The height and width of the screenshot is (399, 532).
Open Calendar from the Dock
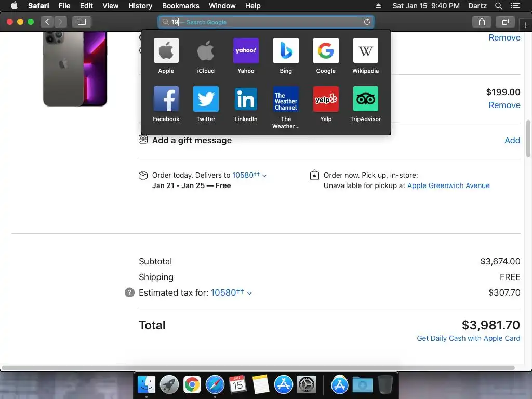tap(237, 385)
